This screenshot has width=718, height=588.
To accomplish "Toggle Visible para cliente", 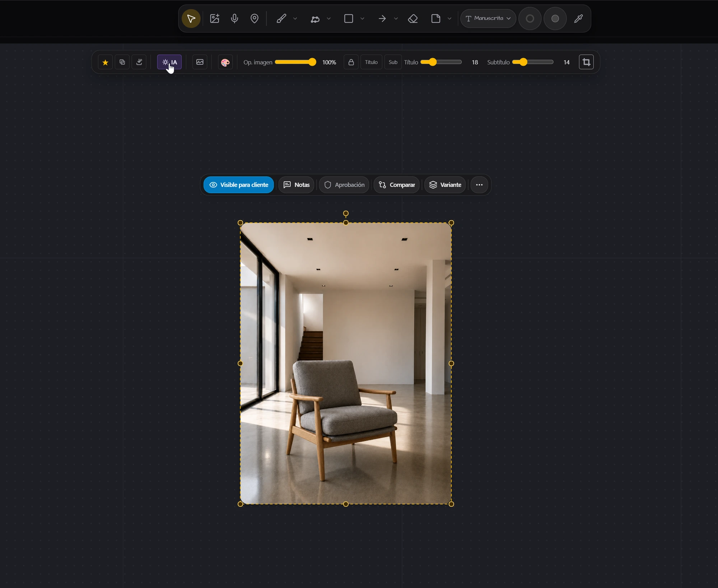I will [x=239, y=185].
